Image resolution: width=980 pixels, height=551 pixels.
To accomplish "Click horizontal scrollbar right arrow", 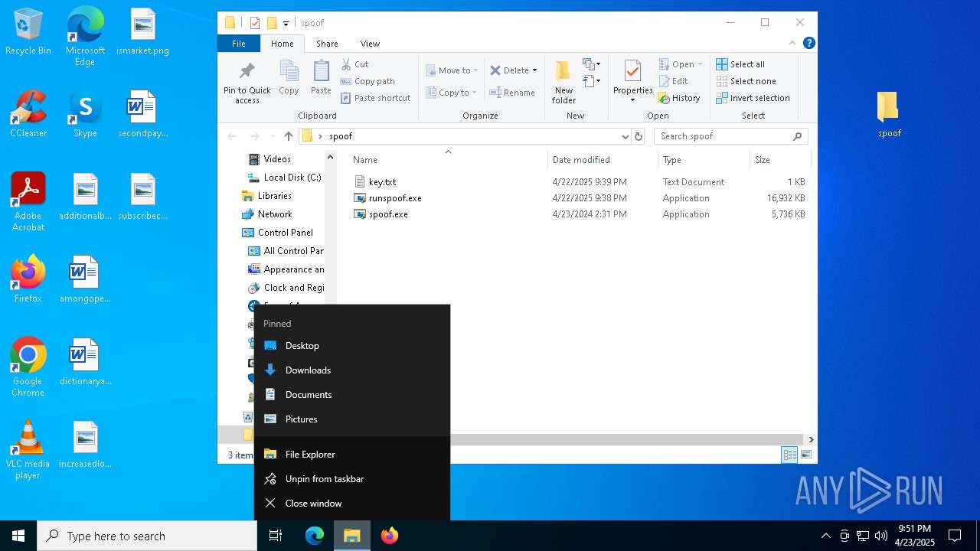I will coord(811,440).
